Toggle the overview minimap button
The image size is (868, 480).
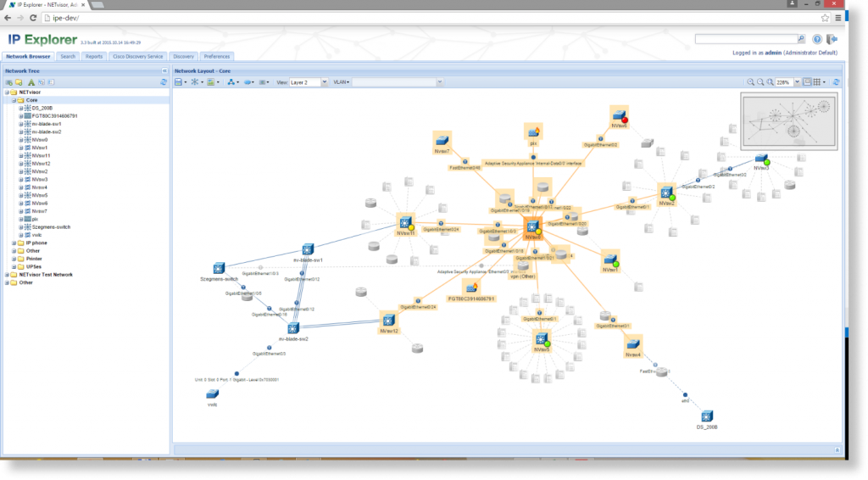(x=807, y=82)
